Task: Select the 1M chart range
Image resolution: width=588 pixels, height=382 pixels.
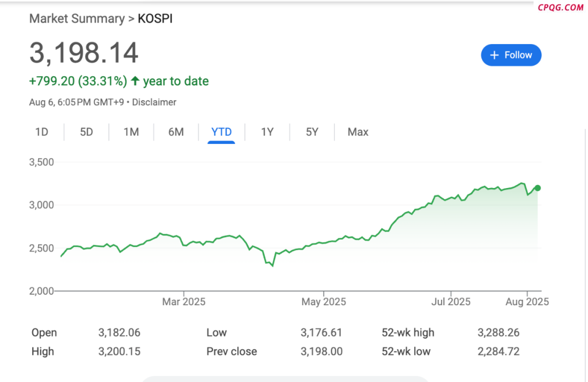Action: tap(131, 132)
